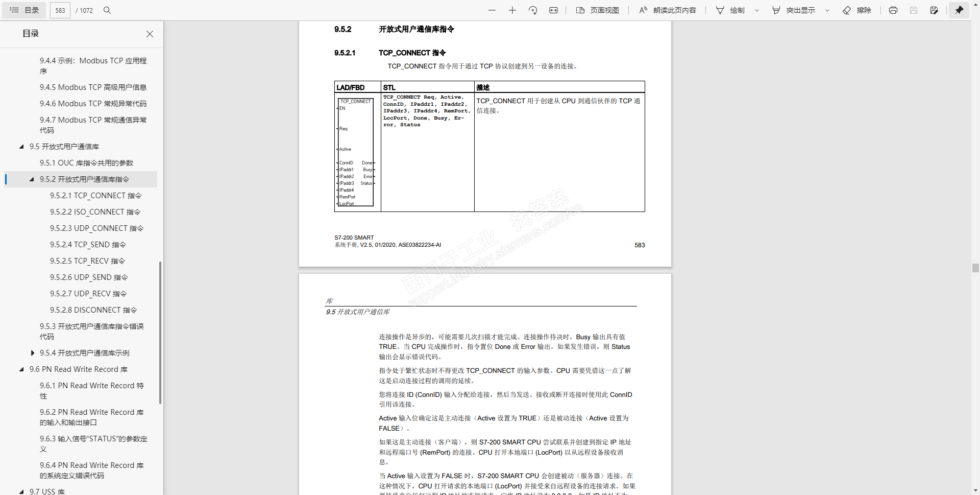Print the document with printer icon
The height and width of the screenshot is (495, 980).
click(893, 10)
